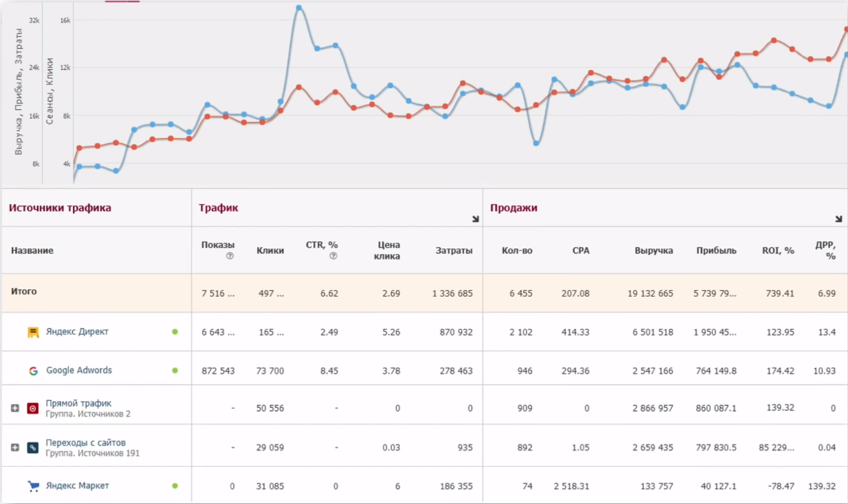Click the Яндекс Маркет cart icon

[x=33, y=486]
